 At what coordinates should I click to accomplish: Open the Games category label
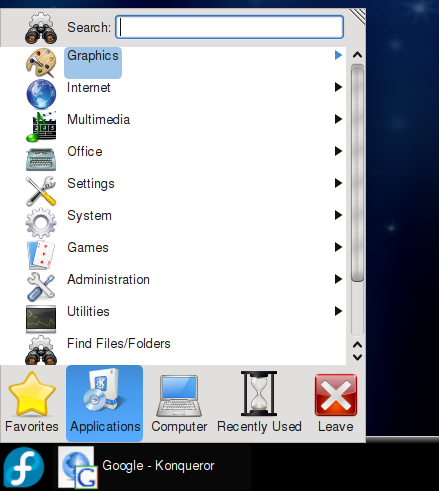[88, 248]
